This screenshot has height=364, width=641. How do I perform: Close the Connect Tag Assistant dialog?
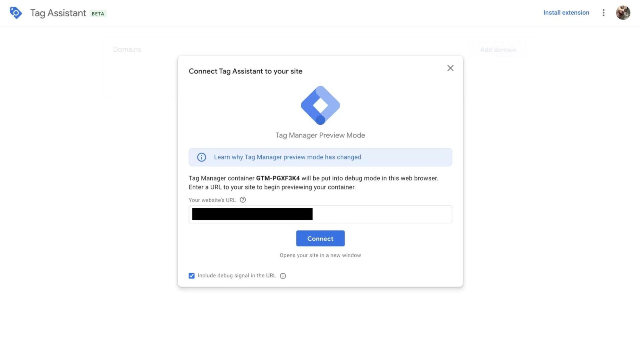tap(450, 68)
